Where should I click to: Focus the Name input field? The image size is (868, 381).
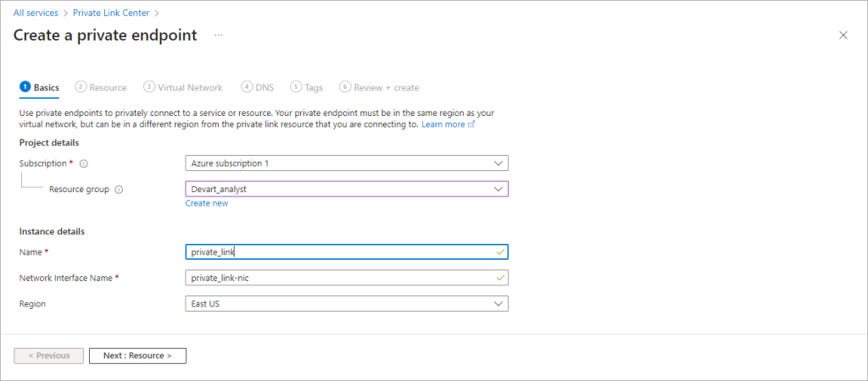pos(347,251)
